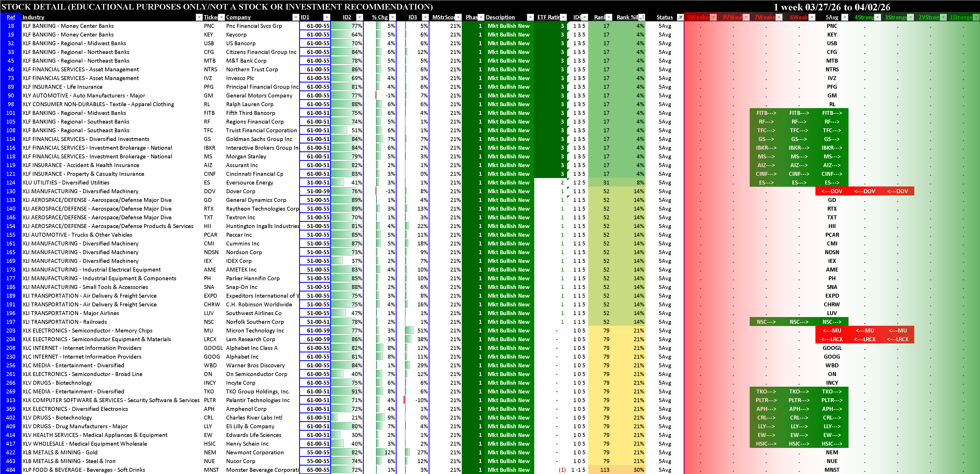Click the 5Avg column filter arrow
This screenshot has height=474, width=980.
click(845, 17)
